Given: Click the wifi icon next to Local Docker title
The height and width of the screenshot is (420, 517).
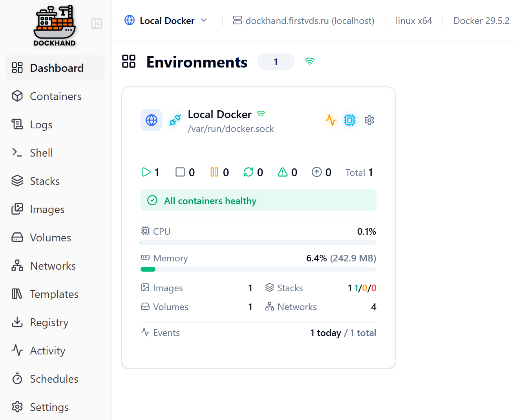Looking at the screenshot, I should pyautogui.click(x=261, y=114).
